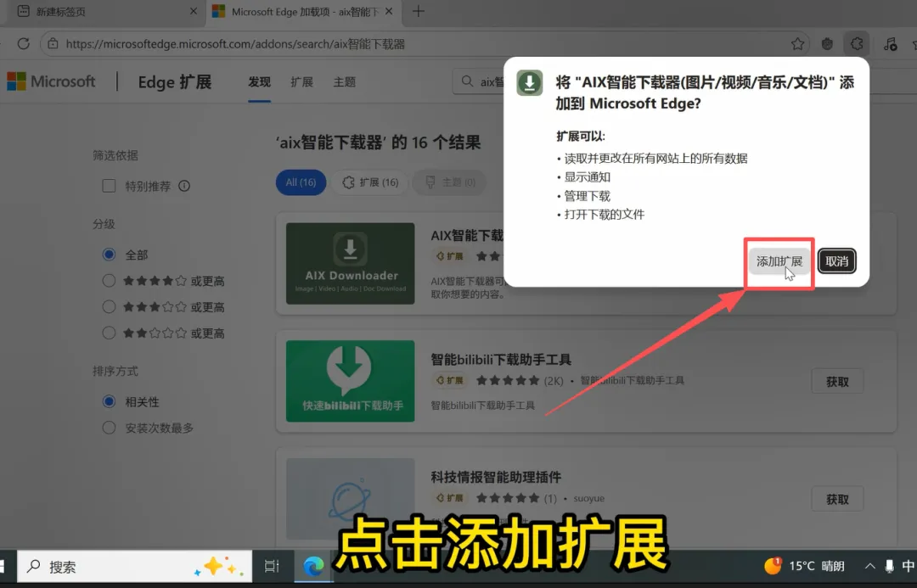Open the 快速bilibili下载助手 thumbnail

[x=351, y=381]
